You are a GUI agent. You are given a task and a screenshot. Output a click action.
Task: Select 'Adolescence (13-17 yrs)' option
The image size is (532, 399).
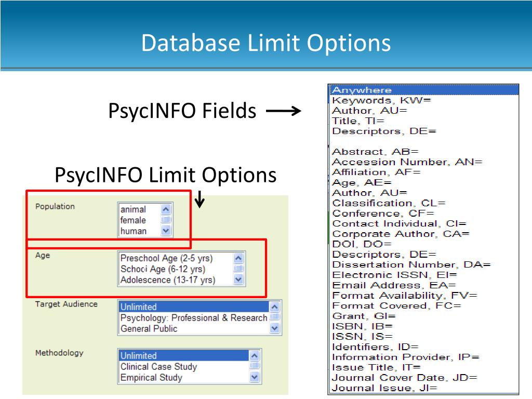click(x=168, y=280)
